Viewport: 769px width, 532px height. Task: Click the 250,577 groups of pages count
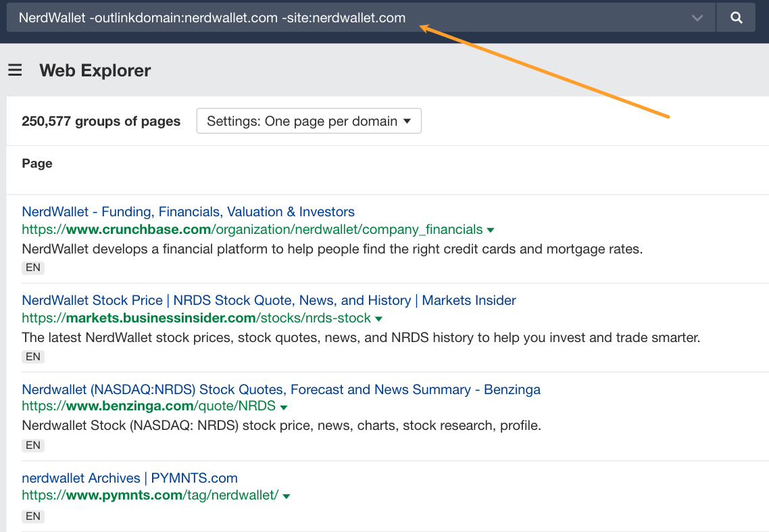click(x=101, y=121)
